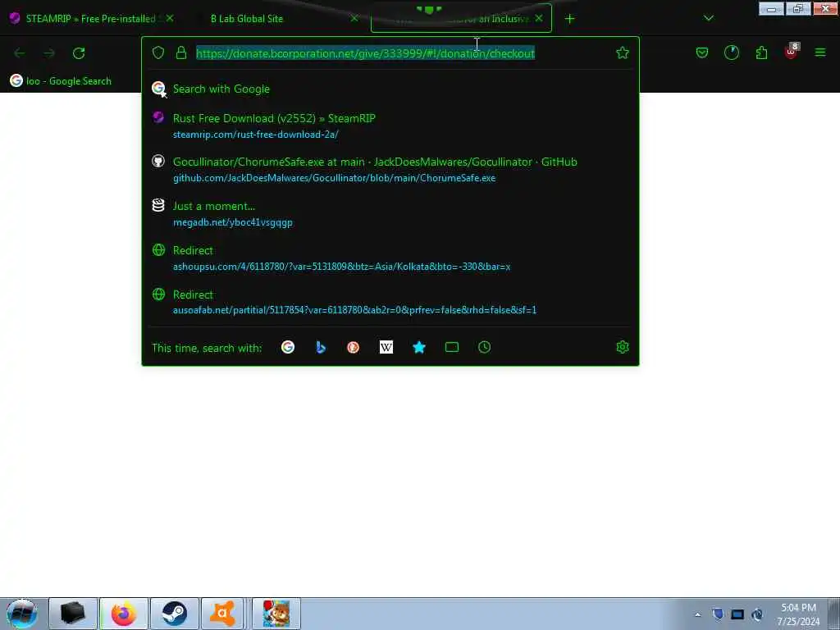840x630 pixels.
Task: Close the active Inclusive tab
Action: pos(539,18)
